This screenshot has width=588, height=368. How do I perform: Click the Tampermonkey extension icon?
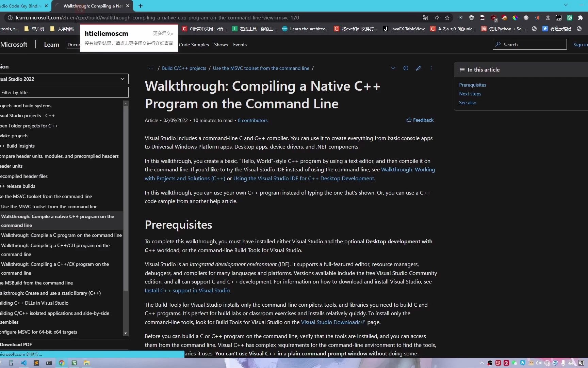[558, 18]
